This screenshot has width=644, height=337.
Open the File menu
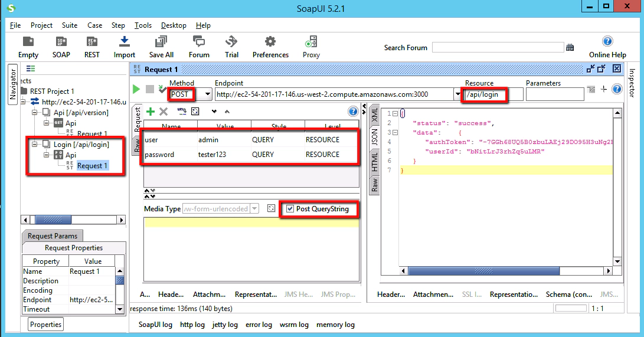(15, 25)
